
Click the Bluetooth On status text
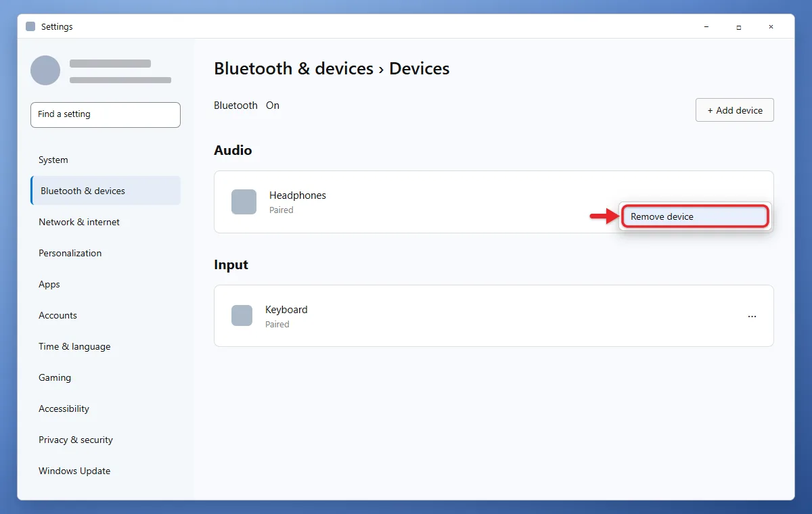273,106
